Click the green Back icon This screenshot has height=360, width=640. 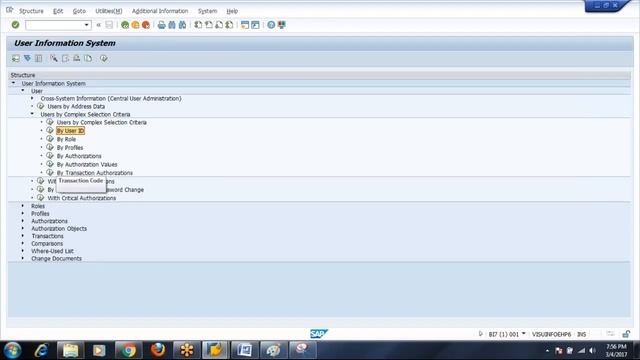(125, 25)
